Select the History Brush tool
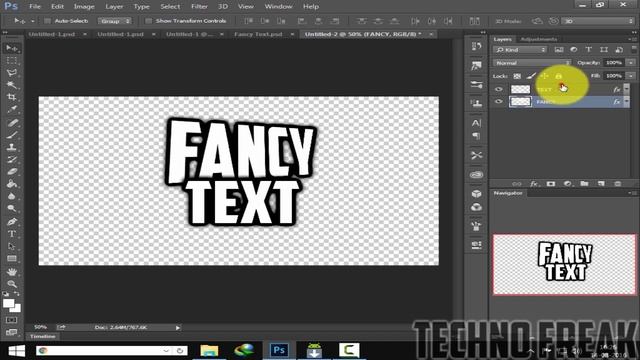This screenshot has height=360, width=640. 12,159
